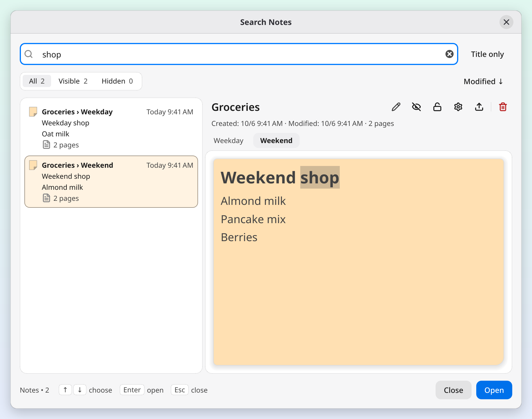Change the Modified sort order
532x419 pixels.
point(483,82)
